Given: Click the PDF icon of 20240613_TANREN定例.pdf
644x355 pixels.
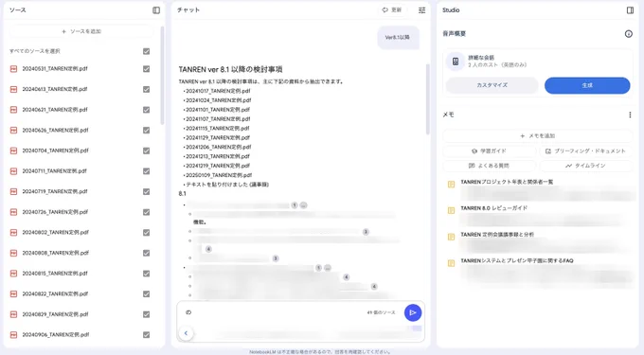Looking at the screenshot, I should coord(13,89).
